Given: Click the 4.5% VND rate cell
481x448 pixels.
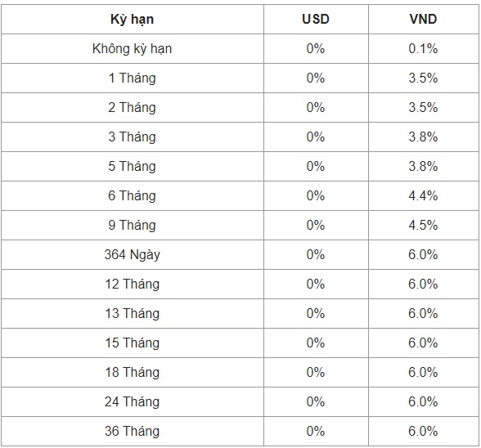Looking at the screenshot, I should (424, 226).
